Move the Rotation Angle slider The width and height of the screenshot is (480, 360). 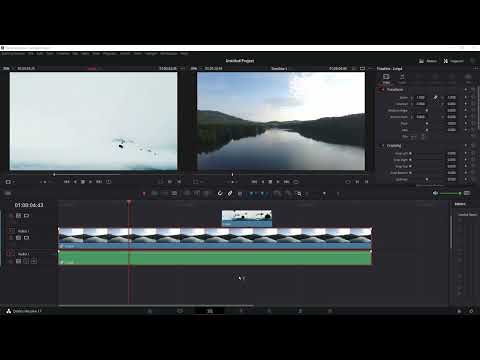coord(427,111)
